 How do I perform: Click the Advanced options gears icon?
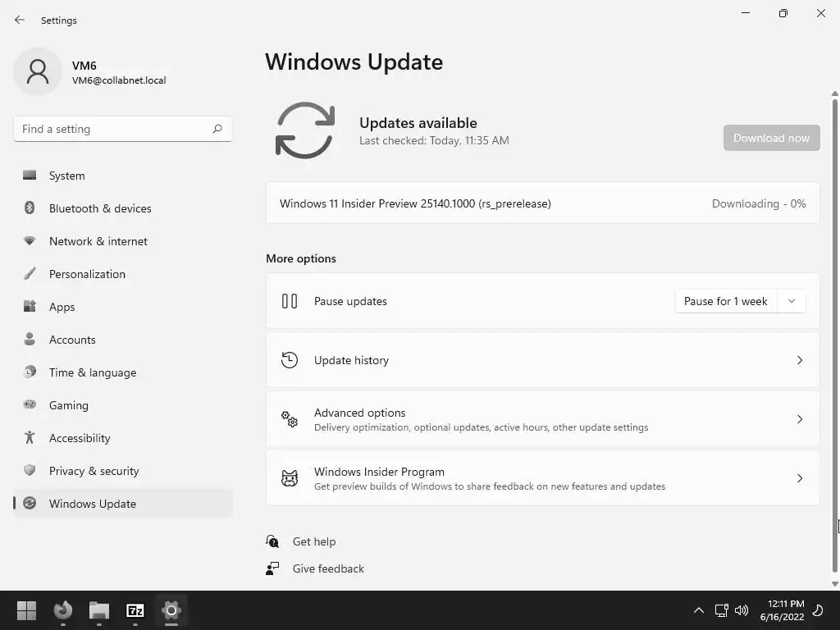coord(290,419)
